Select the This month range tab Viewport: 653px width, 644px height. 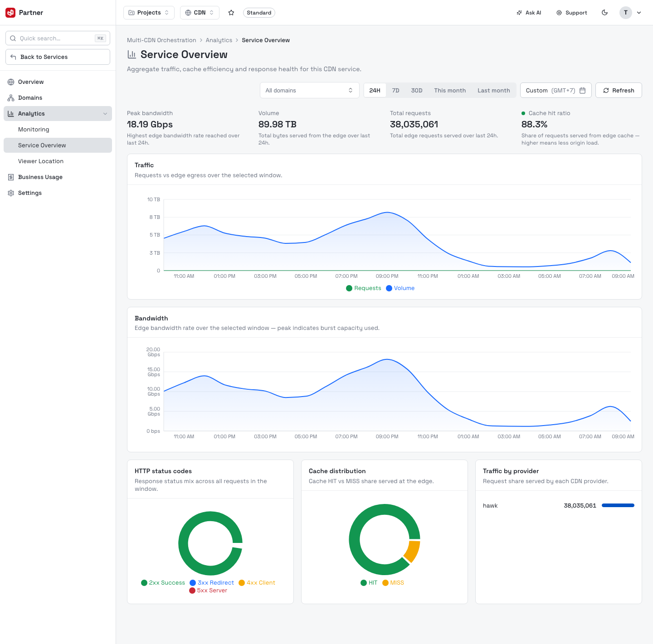(x=450, y=91)
